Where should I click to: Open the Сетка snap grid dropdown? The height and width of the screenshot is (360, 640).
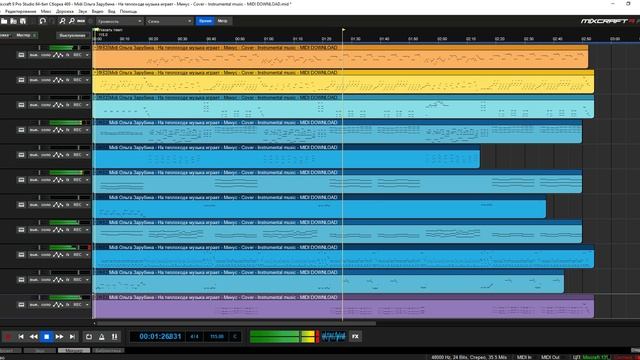pyautogui.click(x=169, y=21)
